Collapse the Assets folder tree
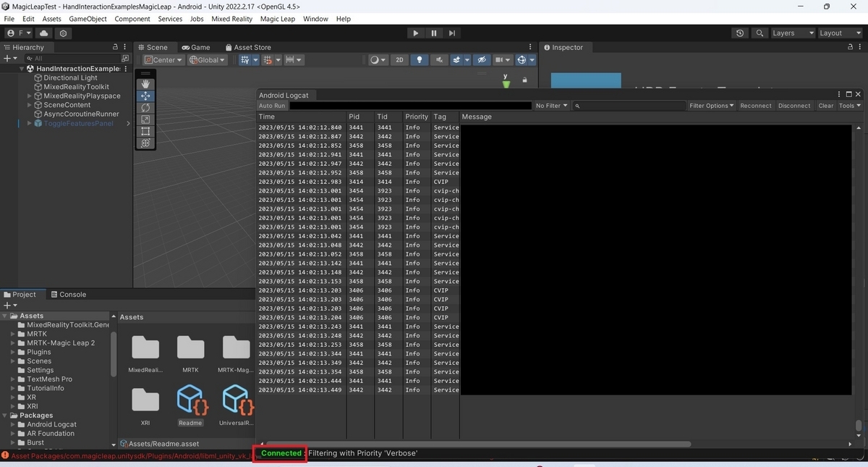This screenshot has height=467, width=868. point(5,316)
